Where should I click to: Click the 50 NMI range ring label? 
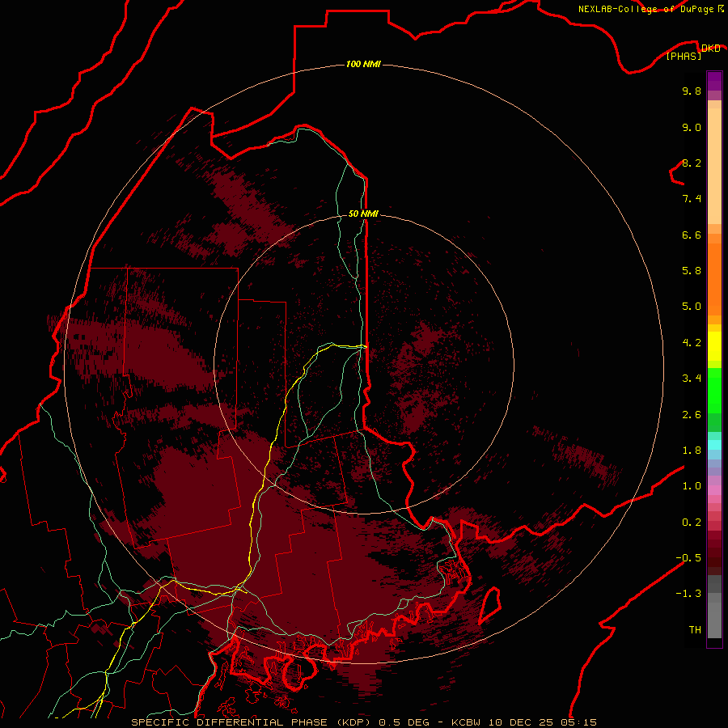pos(363,214)
